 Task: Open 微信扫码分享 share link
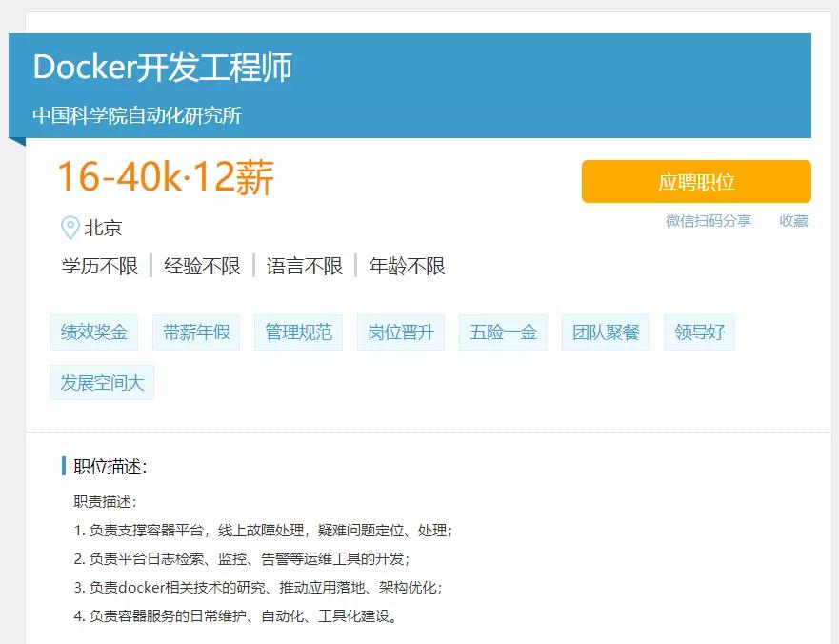click(x=708, y=221)
